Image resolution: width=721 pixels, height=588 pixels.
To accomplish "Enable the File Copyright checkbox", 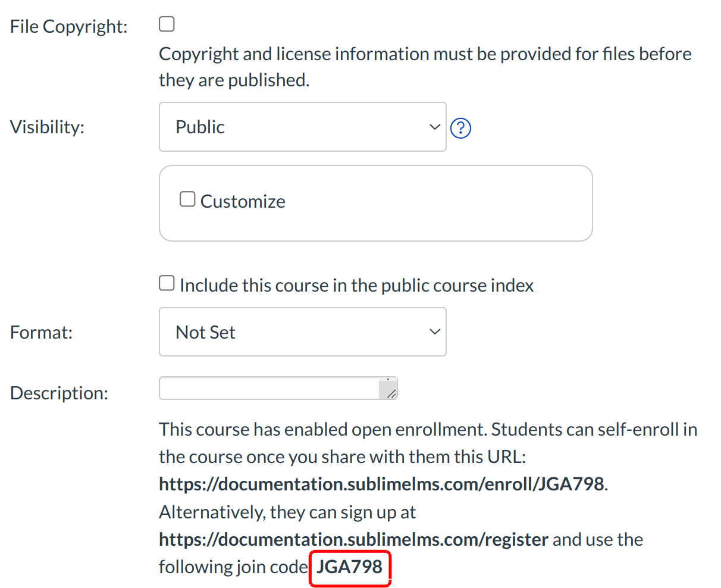I will pos(167,24).
